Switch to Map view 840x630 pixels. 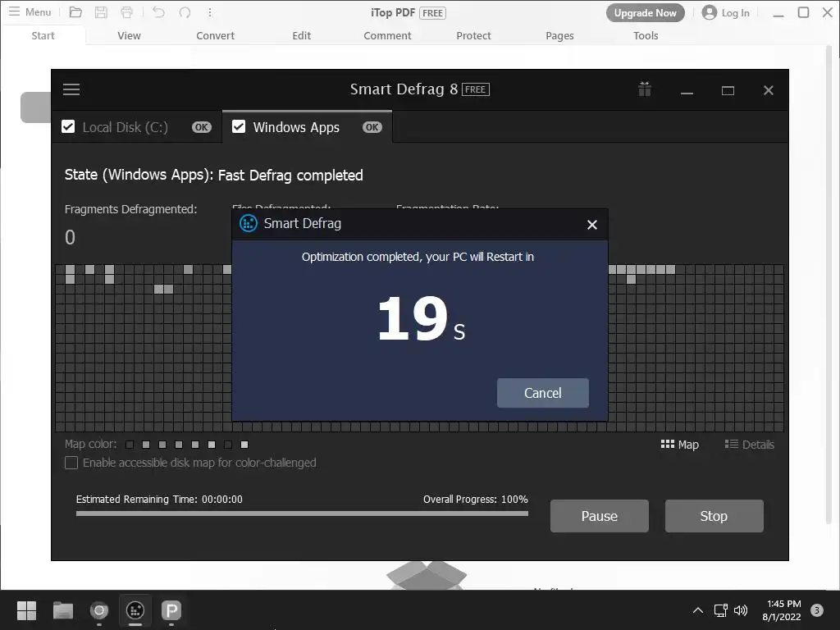(680, 444)
